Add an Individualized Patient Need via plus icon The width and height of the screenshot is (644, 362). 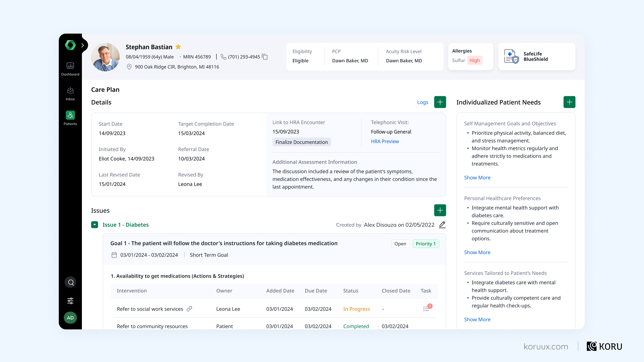click(569, 102)
